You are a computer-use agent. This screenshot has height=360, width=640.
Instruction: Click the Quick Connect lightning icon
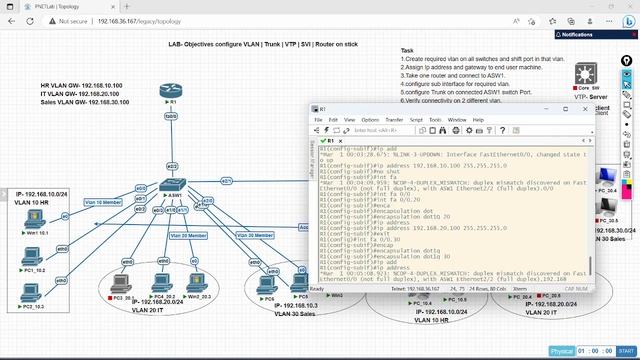click(327, 130)
